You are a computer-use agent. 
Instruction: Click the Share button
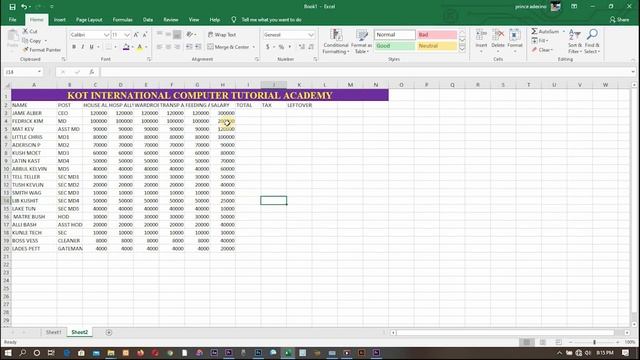pyautogui.click(x=619, y=20)
